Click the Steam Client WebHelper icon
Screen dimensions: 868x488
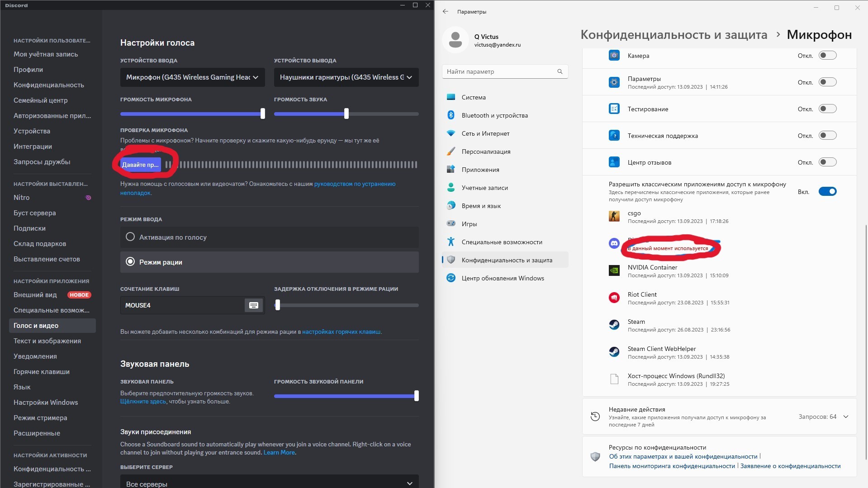tap(614, 352)
